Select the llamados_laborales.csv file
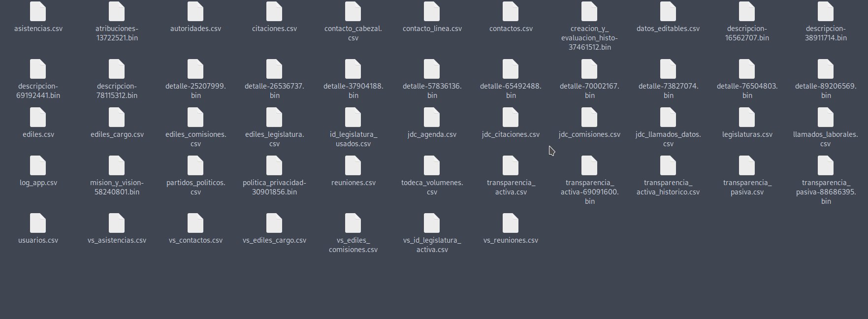This screenshot has height=319, width=868. [826, 118]
